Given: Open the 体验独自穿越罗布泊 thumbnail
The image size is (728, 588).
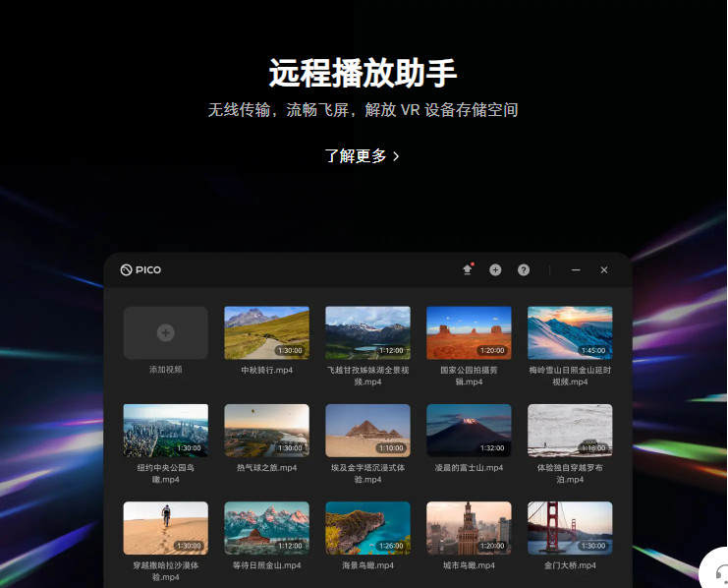Looking at the screenshot, I should point(570,431).
